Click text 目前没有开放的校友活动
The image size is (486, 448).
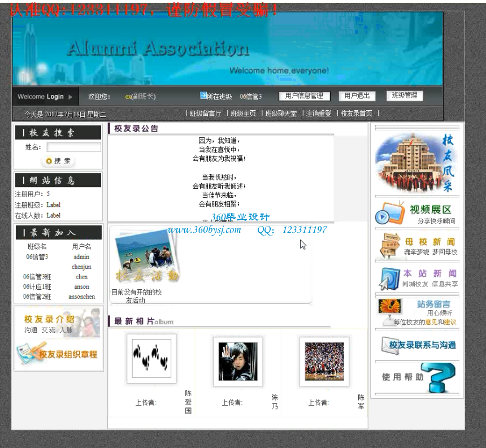pyautogui.click(x=136, y=296)
